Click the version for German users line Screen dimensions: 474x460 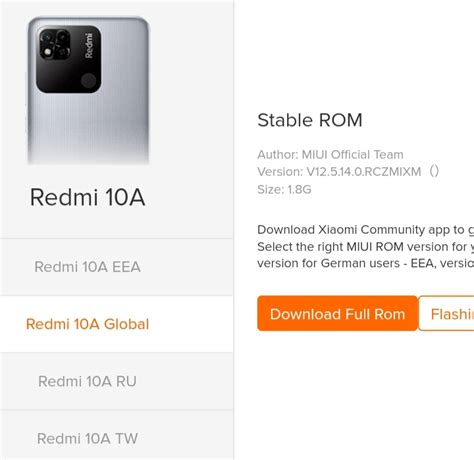pyautogui.click(x=366, y=263)
